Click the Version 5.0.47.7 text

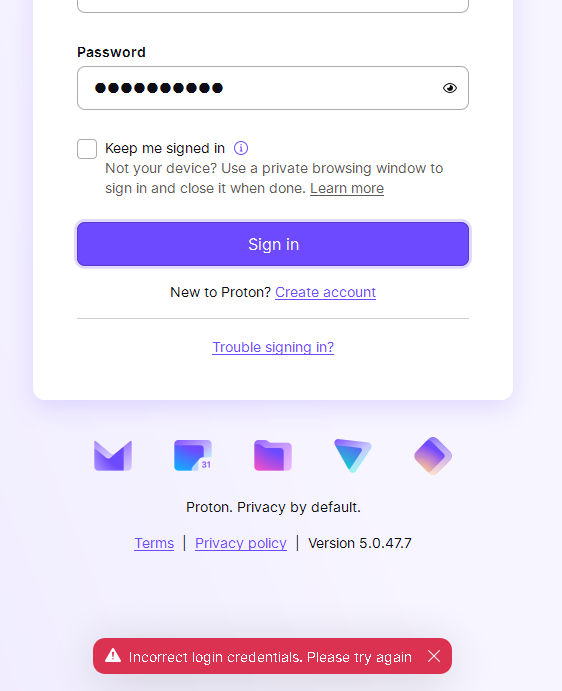coord(360,543)
